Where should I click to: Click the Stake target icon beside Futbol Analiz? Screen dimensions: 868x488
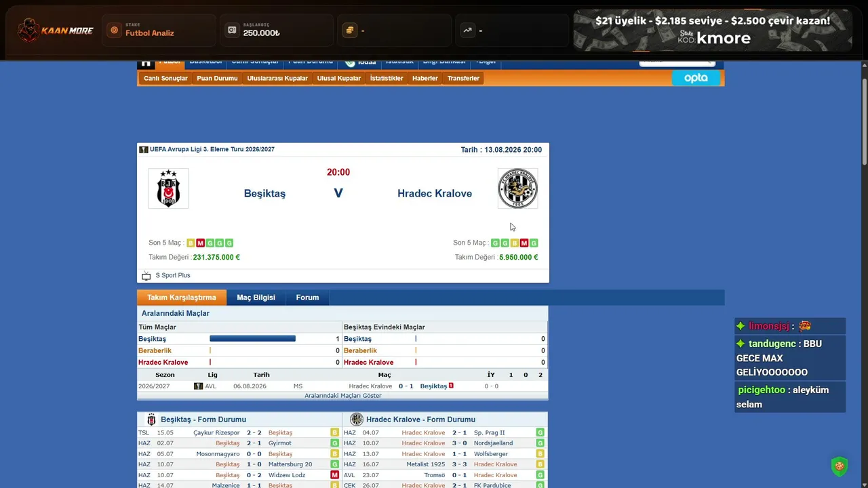click(x=114, y=30)
